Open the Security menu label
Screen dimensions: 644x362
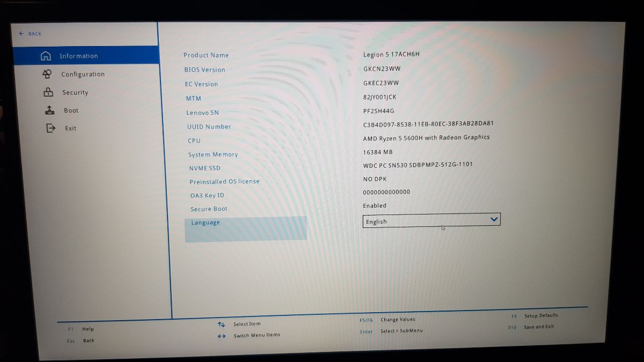pos(75,93)
